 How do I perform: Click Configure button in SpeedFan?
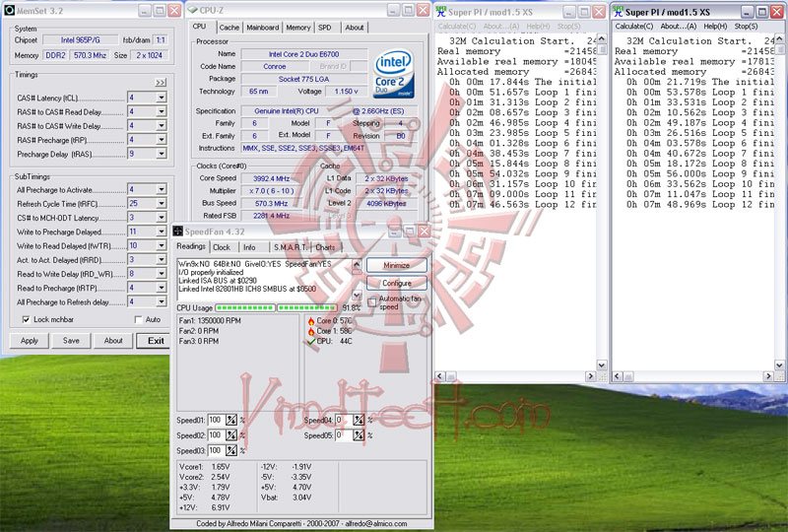click(397, 283)
